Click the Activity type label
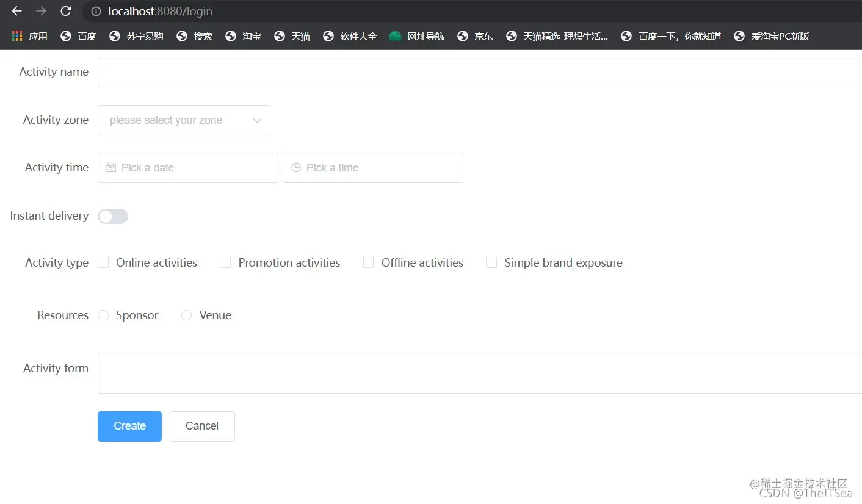Image resolution: width=862 pixels, height=504 pixels. pos(57,263)
